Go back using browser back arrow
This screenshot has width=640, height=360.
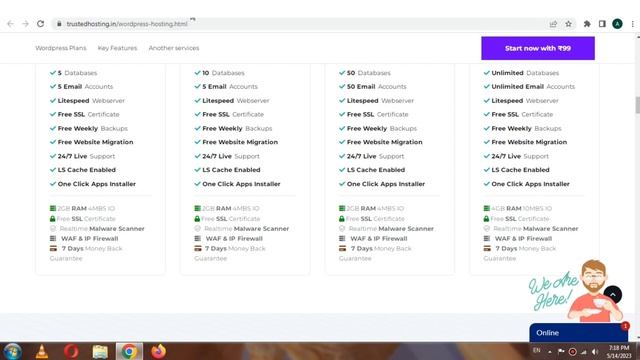(10, 24)
